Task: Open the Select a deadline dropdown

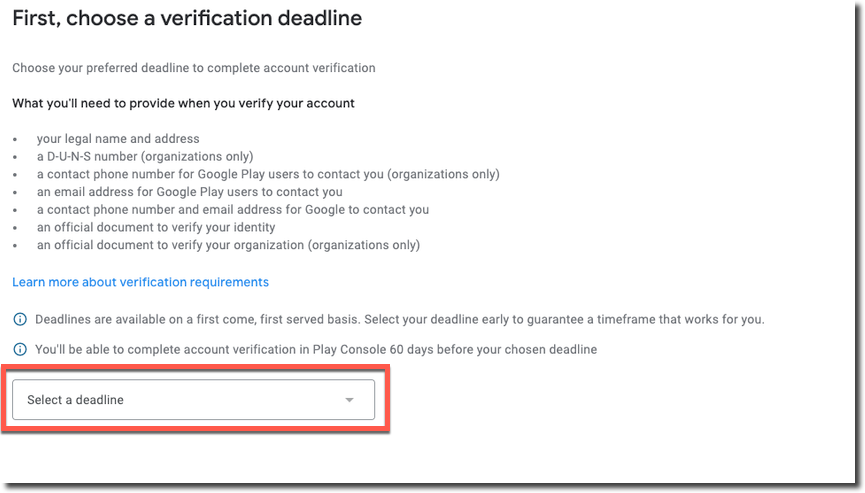Action: pyautogui.click(x=194, y=399)
